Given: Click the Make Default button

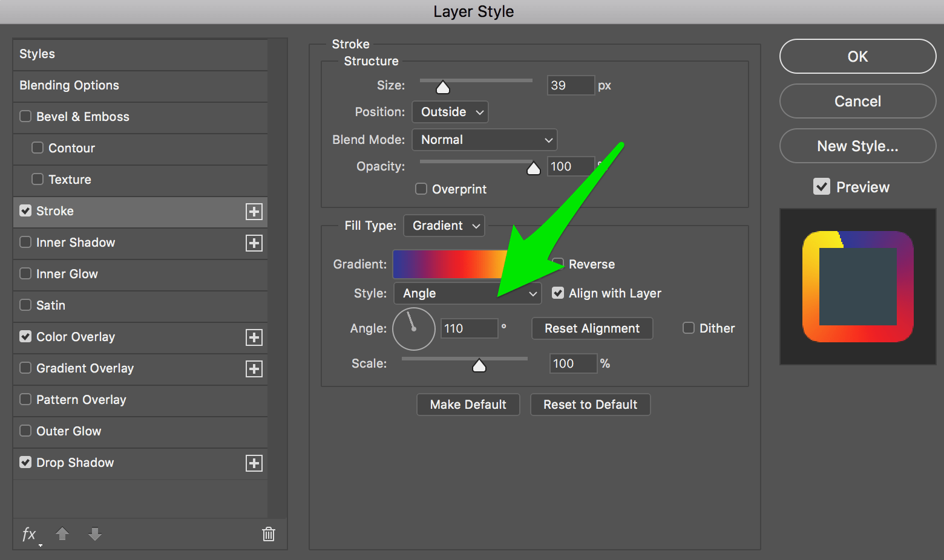Looking at the screenshot, I should [468, 405].
